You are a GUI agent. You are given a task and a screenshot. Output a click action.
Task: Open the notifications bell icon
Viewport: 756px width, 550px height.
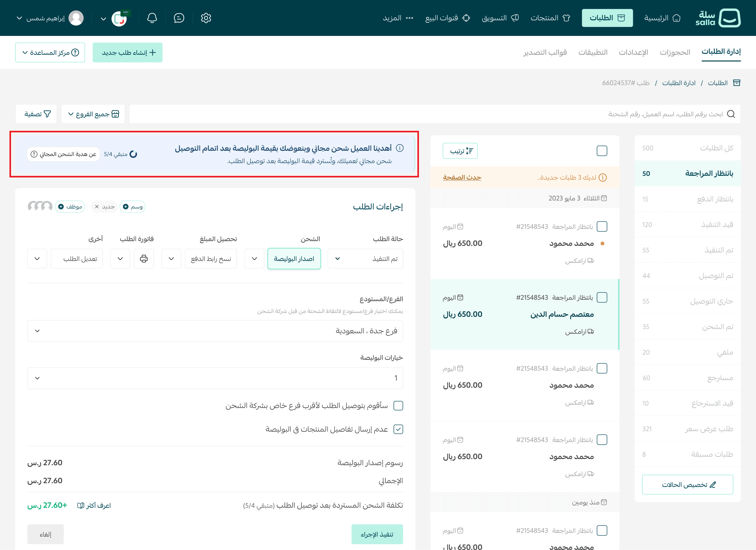(152, 18)
